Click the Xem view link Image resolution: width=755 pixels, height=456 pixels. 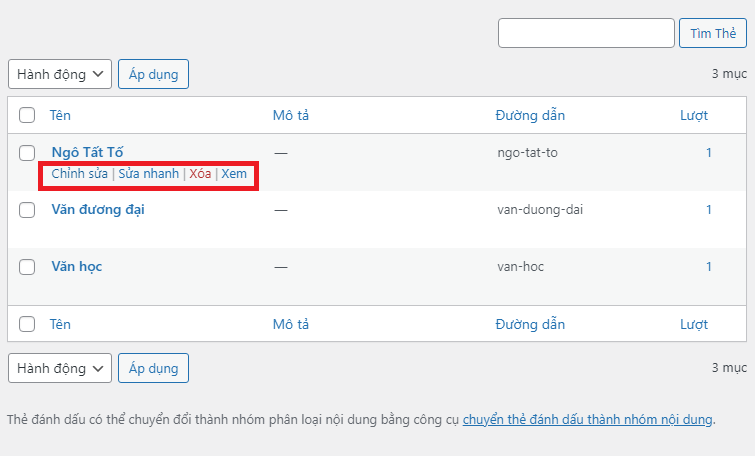[x=234, y=174]
